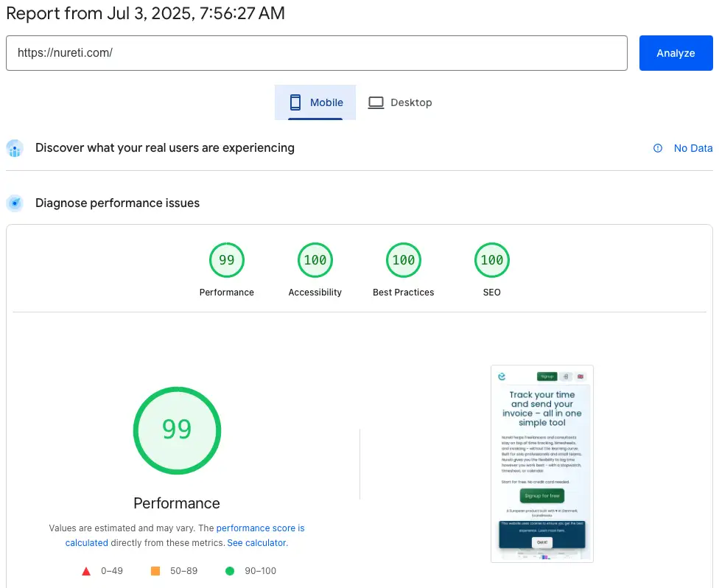Click the '50–89' legend text
Viewport: 719px width, 588px height.
[x=184, y=571]
